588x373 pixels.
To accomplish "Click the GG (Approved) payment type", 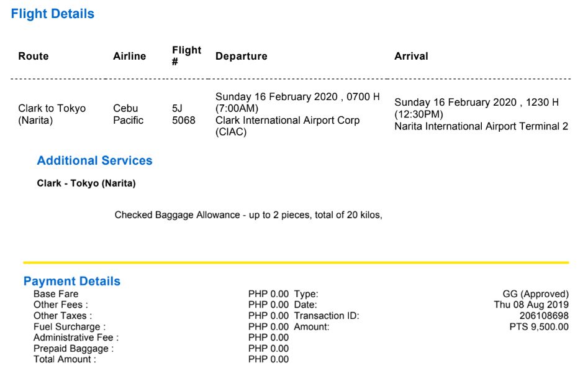I will (x=535, y=294).
